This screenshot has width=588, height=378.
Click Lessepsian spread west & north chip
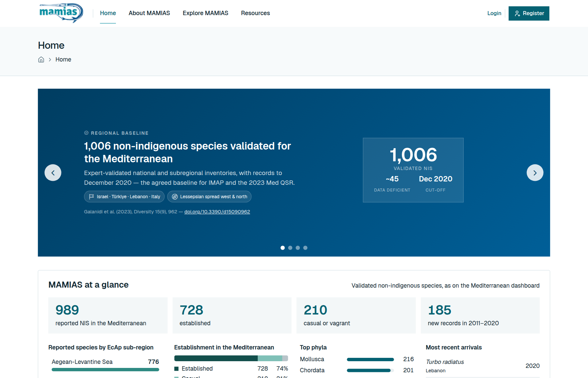coord(209,197)
